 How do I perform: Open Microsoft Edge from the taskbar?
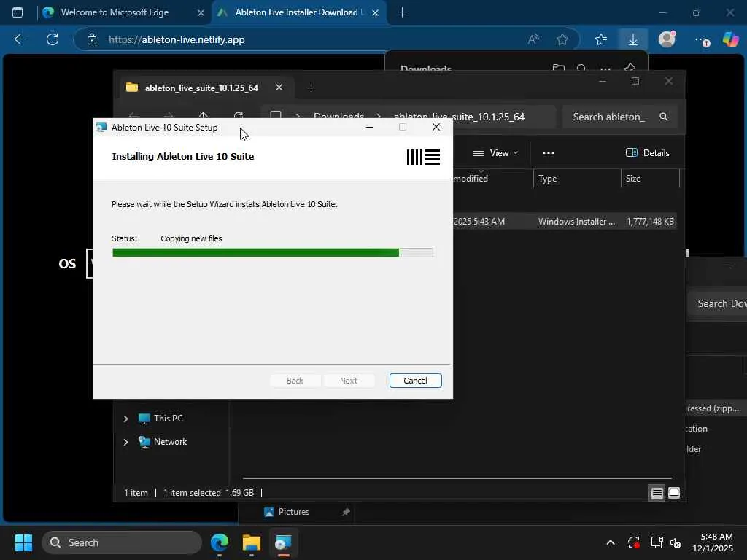click(x=220, y=542)
